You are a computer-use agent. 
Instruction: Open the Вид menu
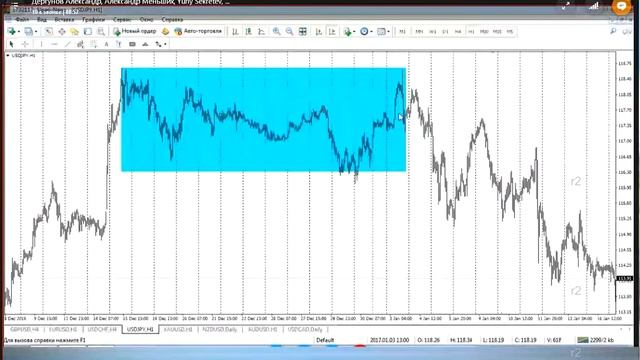pyautogui.click(x=42, y=20)
